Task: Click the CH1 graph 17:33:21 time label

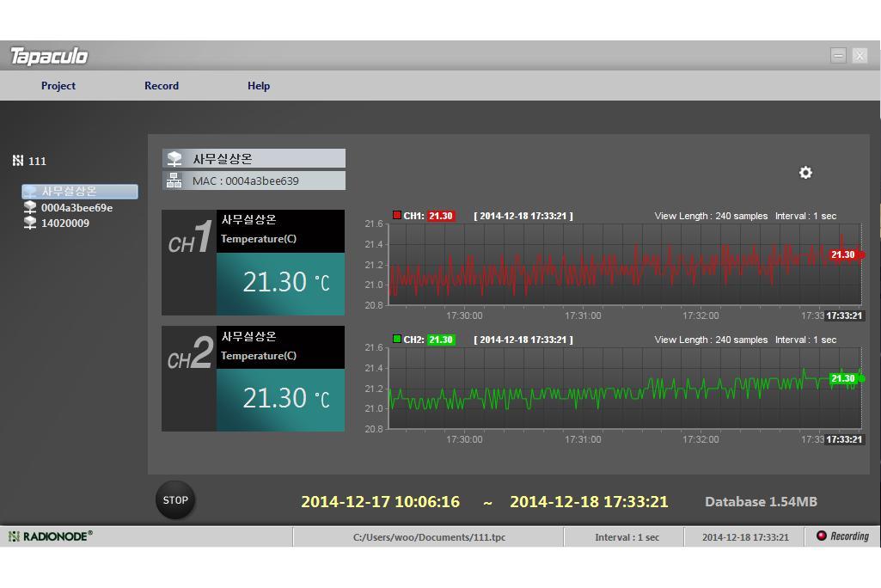Action: tap(845, 315)
